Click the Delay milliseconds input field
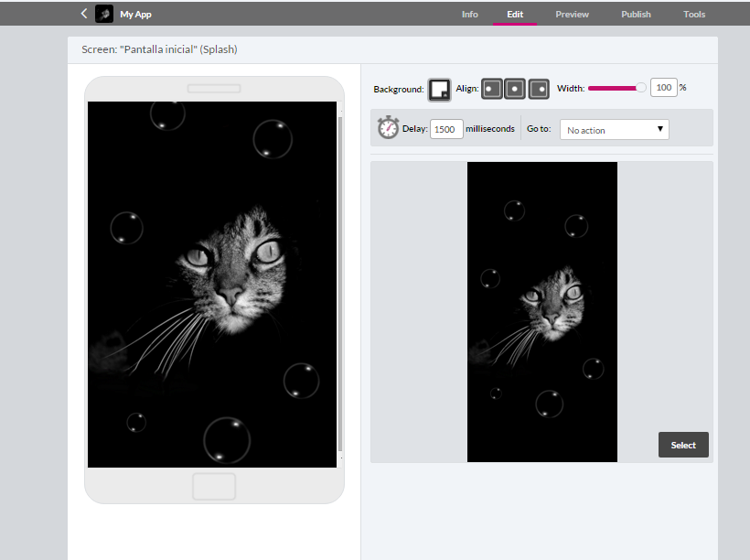The width and height of the screenshot is (750, 560). (x=446, y=129)
